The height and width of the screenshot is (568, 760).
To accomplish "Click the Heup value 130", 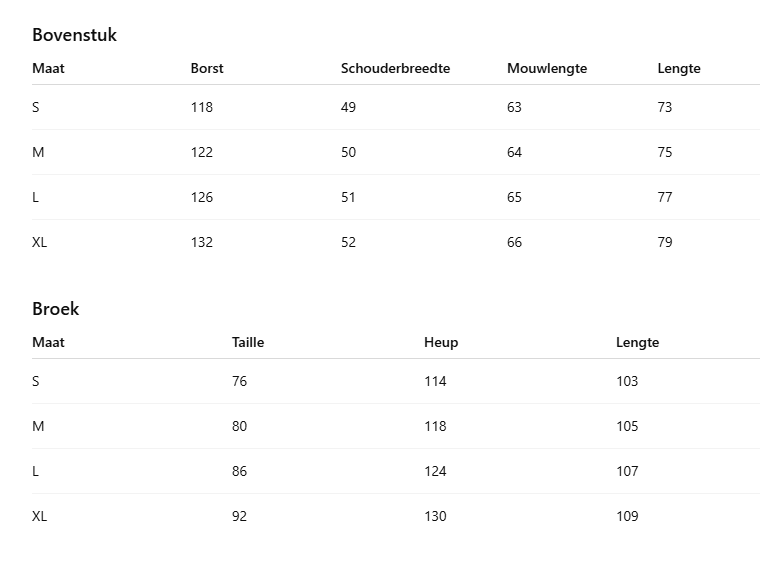I will [x=435, y=517].
